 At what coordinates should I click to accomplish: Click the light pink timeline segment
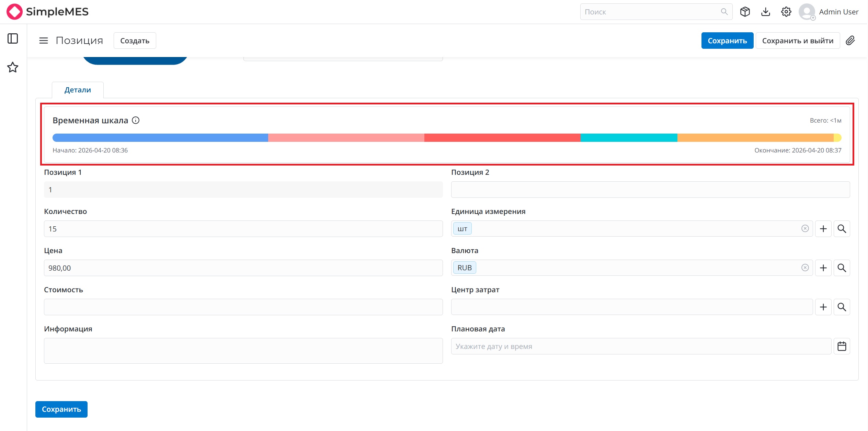coord(346,138)
